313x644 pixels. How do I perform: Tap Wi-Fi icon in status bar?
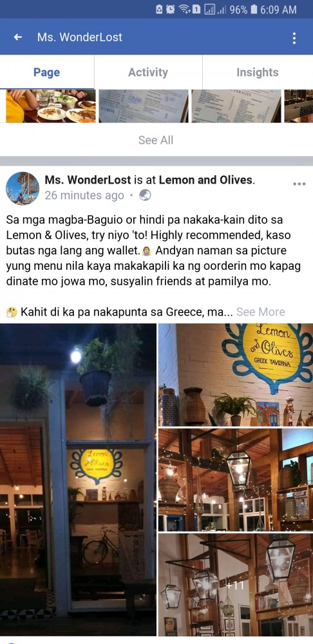(x=184, y=10)
